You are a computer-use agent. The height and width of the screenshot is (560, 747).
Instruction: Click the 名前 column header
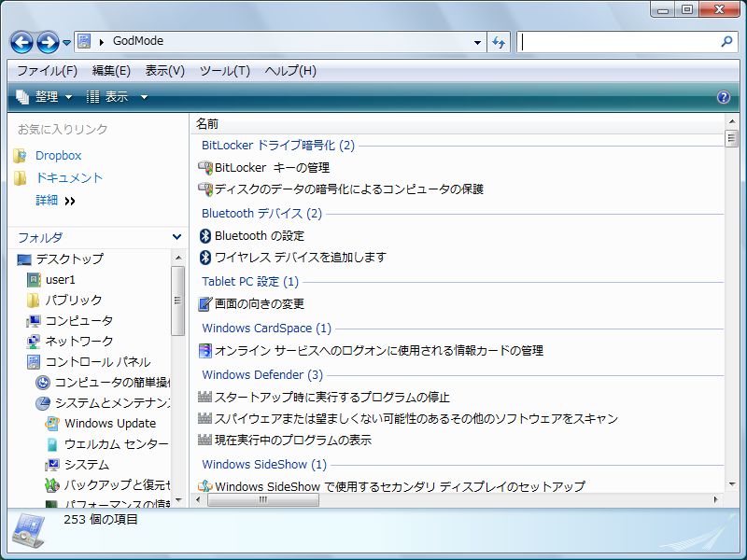(207, 124)
